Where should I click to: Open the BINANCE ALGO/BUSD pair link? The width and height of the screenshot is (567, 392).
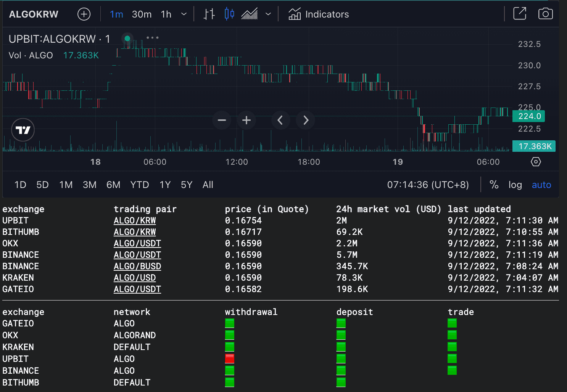(137, 266)
